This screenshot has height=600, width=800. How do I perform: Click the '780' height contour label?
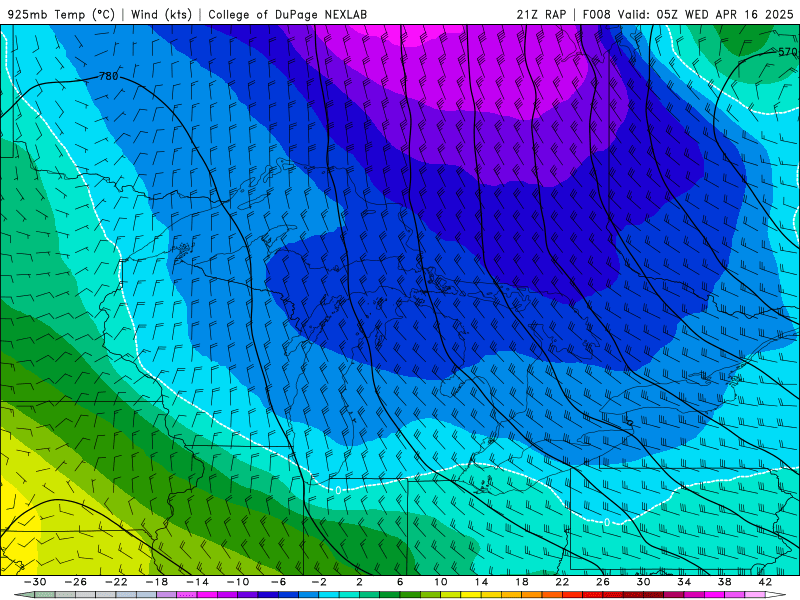108,77
